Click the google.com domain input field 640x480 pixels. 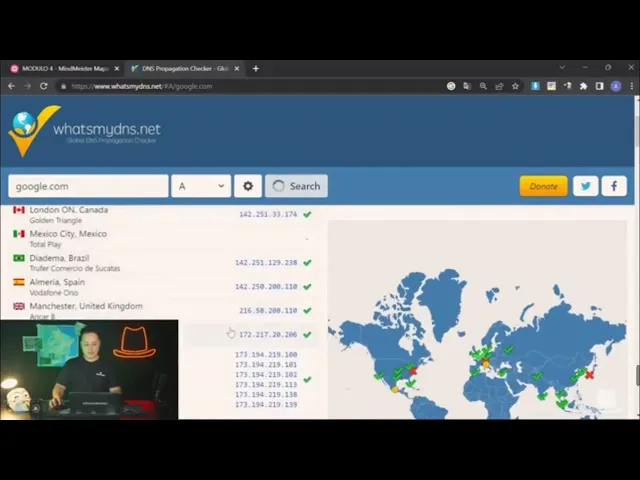click(88, 186)
